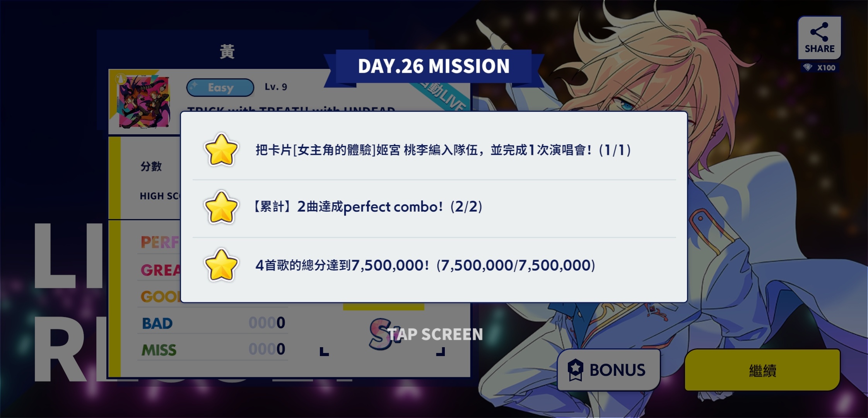
Task: Select the 7,500,000 total score mission row
Action: pyautogui.click(x=434, y=266)
